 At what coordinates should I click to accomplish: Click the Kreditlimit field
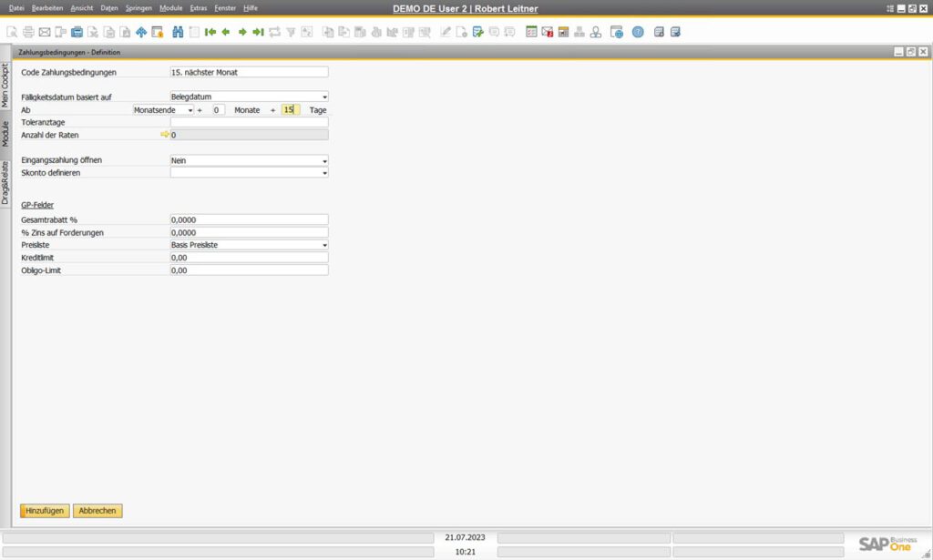click(249, 258)
